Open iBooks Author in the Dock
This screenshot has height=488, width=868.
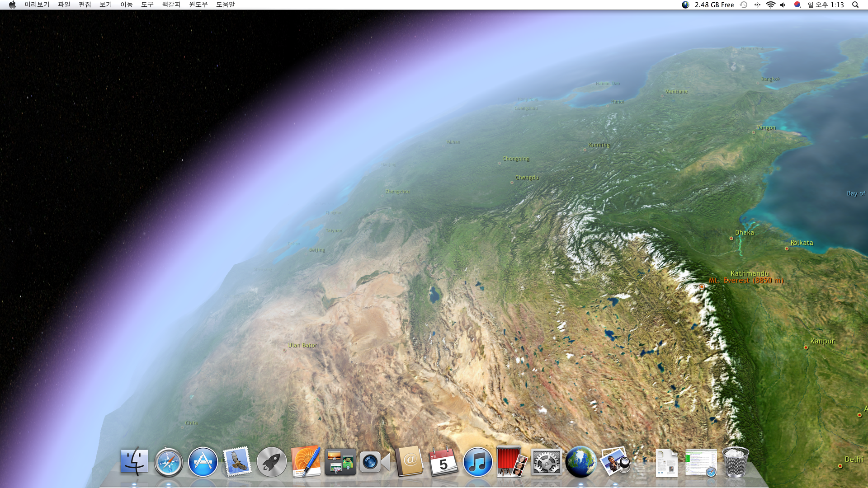[306, 461]
